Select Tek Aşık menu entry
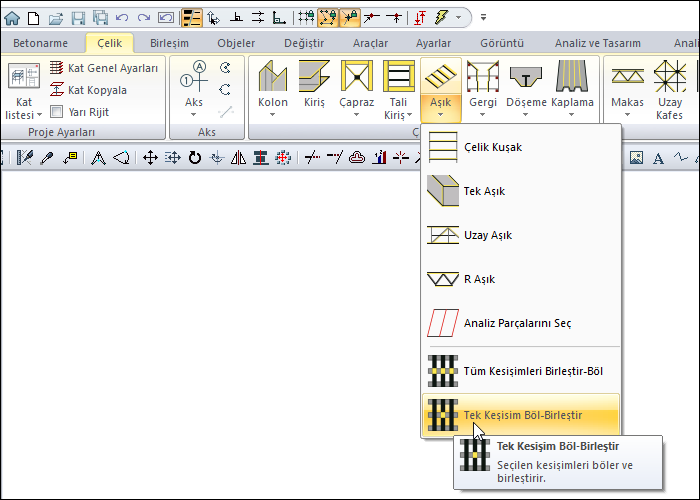 coord(486,190)
